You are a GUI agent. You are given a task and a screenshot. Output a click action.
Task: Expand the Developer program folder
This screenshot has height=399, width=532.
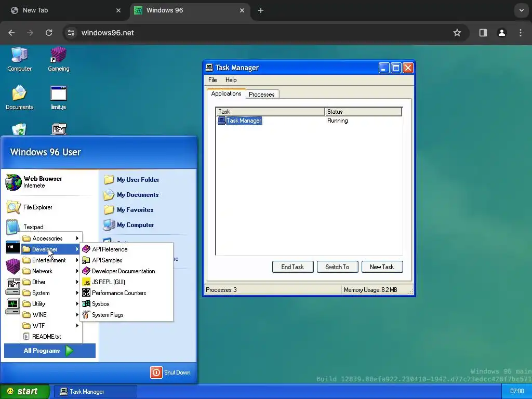(51, 249)
